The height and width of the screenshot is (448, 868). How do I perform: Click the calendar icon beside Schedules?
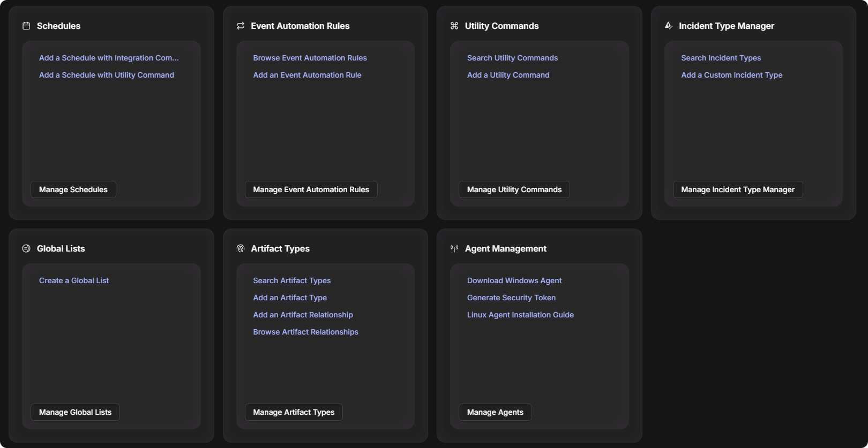tap(26, 26)
